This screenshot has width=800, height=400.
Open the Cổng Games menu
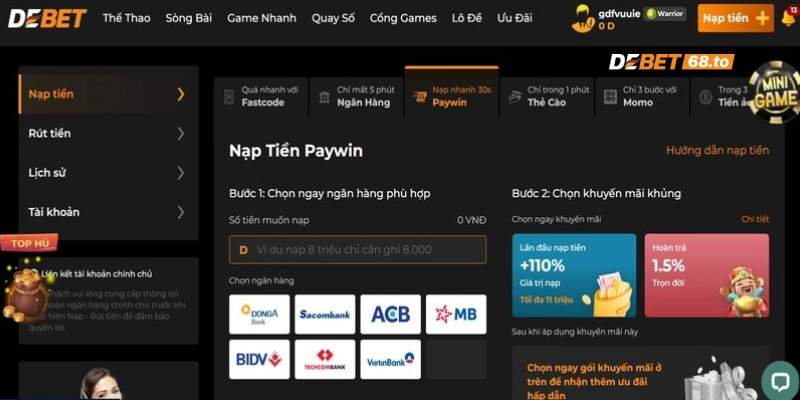click(403, 18)
